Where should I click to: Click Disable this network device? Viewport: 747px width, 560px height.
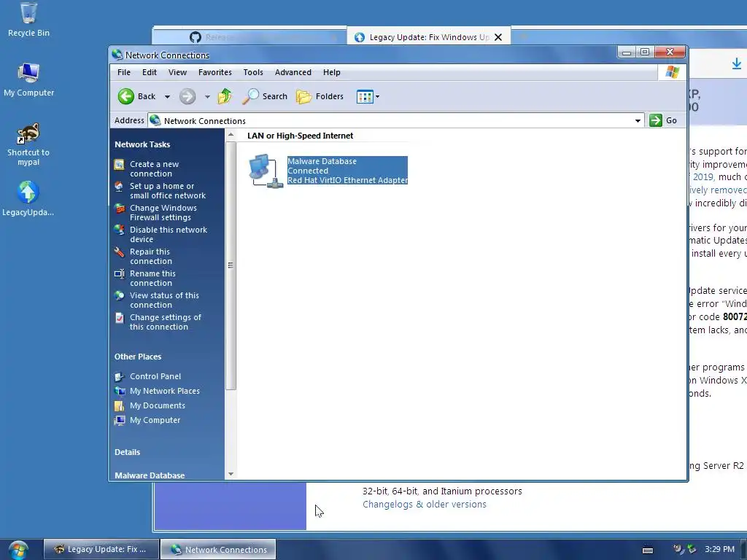(x=169, y=234)
